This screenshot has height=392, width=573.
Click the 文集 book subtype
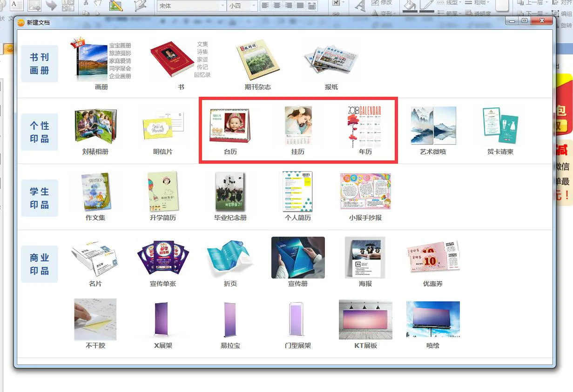(x=202, y=44)
